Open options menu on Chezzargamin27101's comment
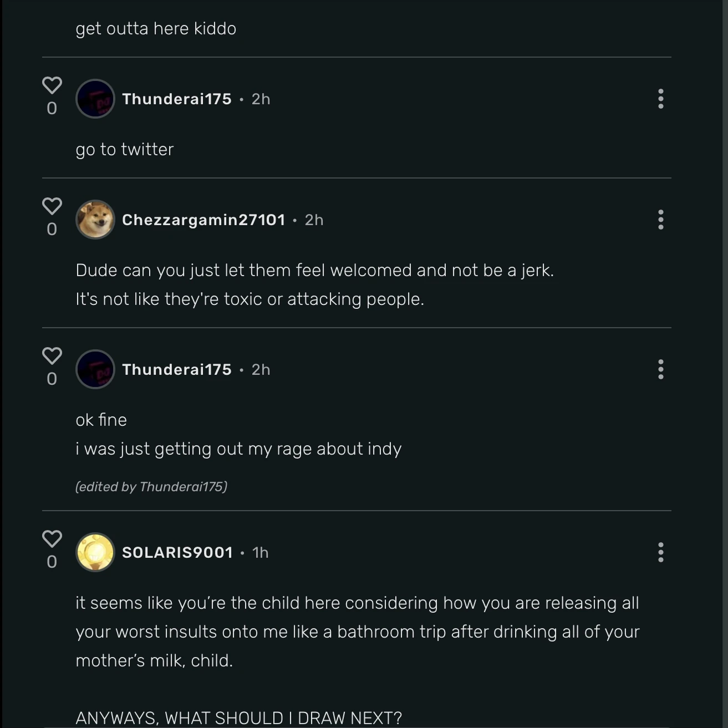728x728 pixels. (x=660, y=220)
